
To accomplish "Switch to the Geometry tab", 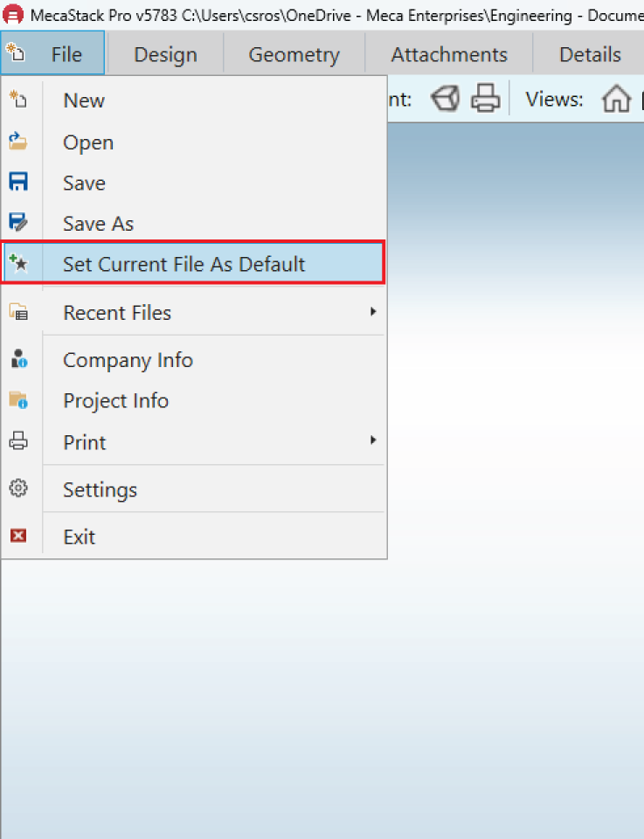I will pos(294,54).
